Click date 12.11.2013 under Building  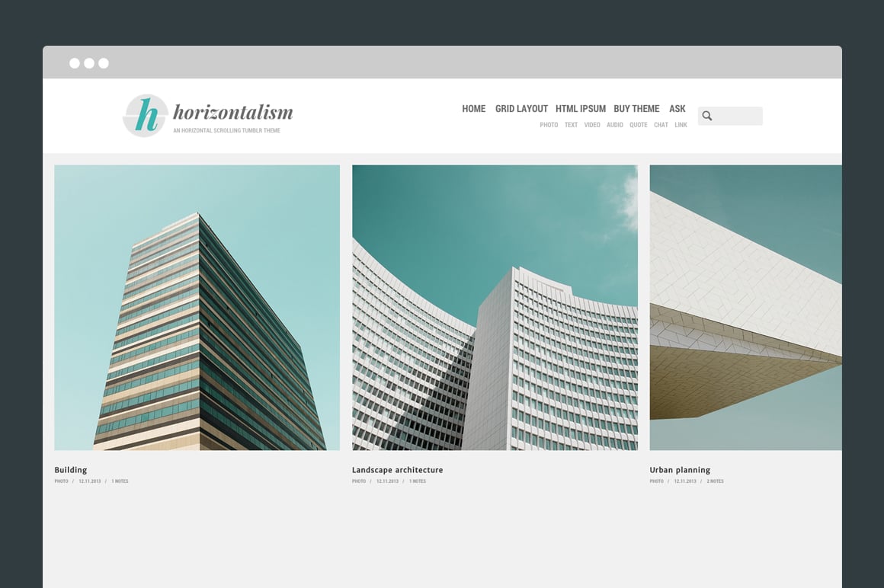90,481
